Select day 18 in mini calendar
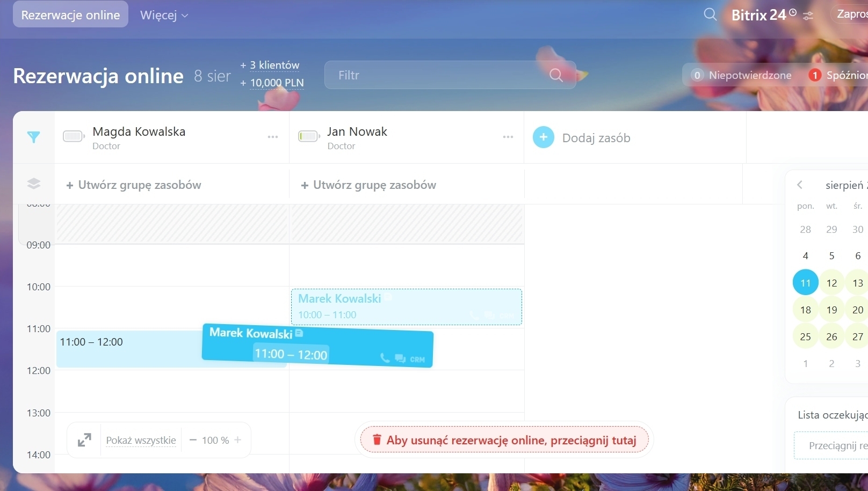 tap(806, 310)
